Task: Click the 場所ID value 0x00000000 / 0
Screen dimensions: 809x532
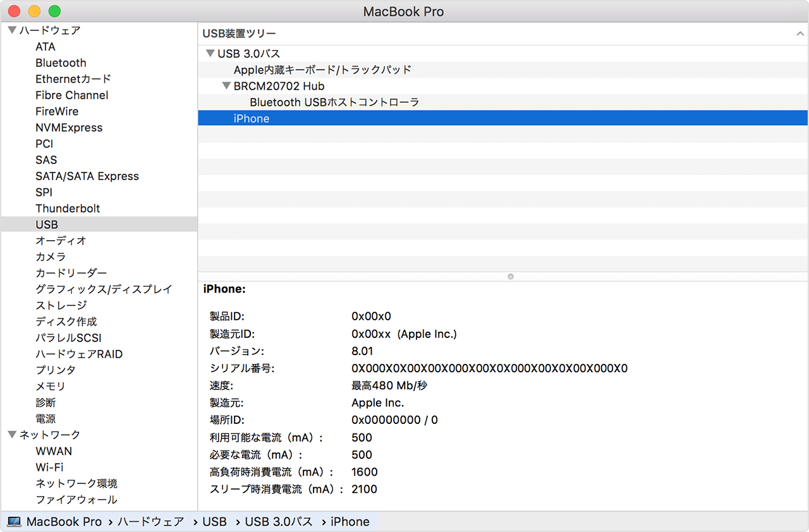Action: pyautogui.click(x=395, y=420)
